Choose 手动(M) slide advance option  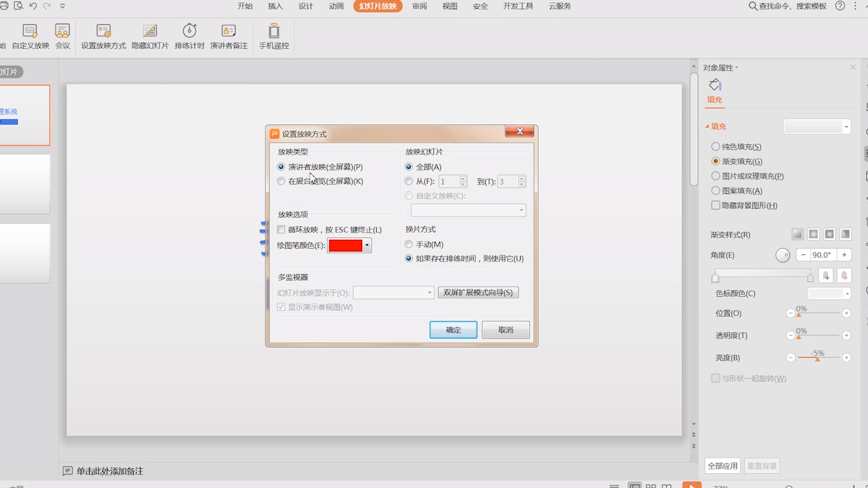coord(409,244)
